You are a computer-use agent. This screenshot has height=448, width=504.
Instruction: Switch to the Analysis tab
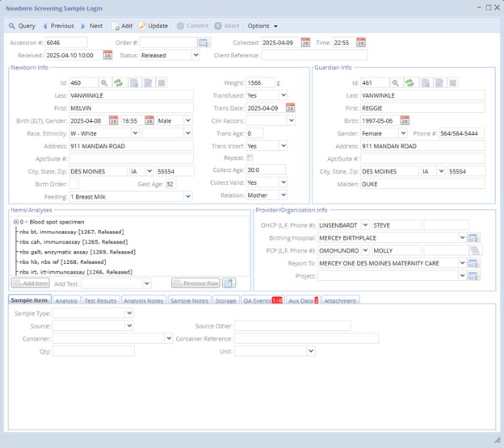pyautogui.click(x=66, y=300)
